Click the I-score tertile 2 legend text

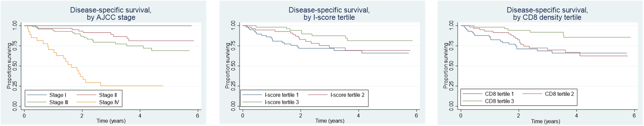point(348,95)
